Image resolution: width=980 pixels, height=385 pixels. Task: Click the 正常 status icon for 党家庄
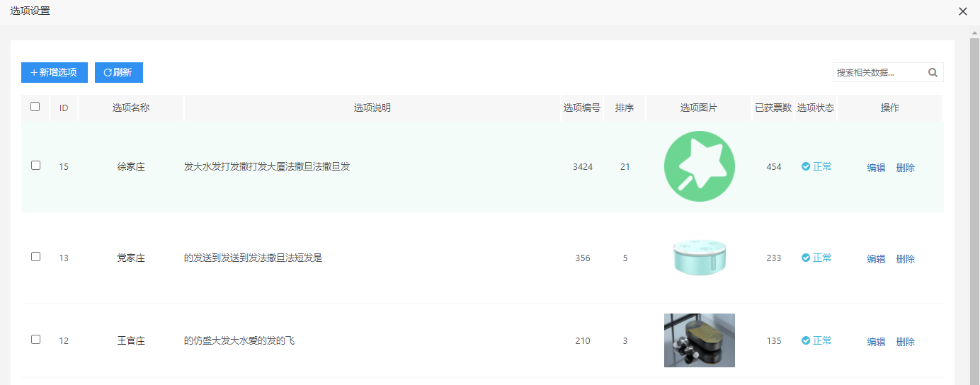coord(806,258)
